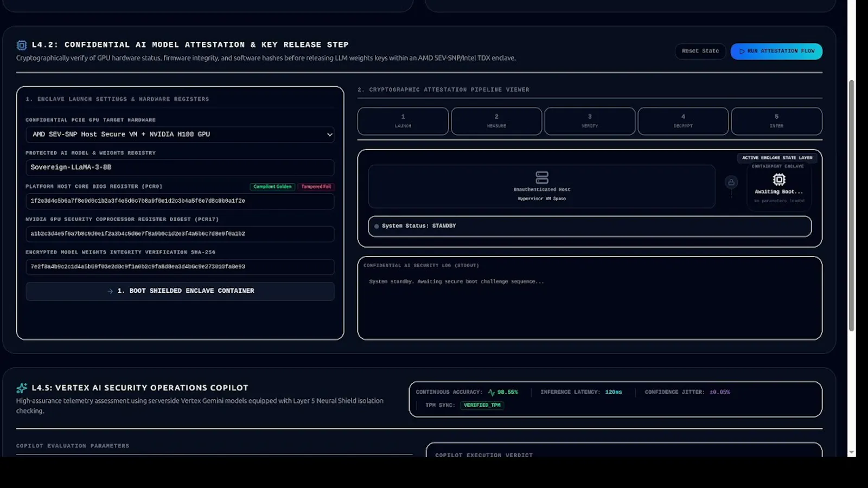Click the inference latency 120ms value
Viewport: 868px width, 488px height.
614,392
